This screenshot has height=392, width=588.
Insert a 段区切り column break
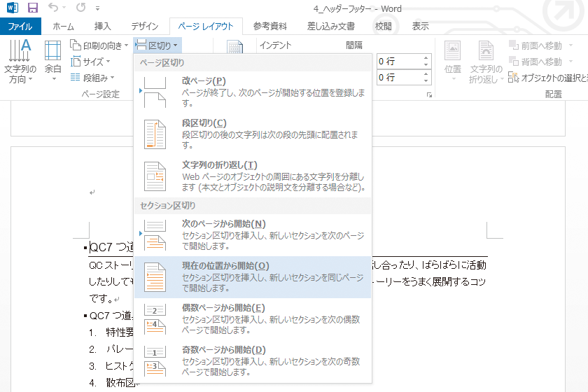pyautogui.click(x=253, y=134)
